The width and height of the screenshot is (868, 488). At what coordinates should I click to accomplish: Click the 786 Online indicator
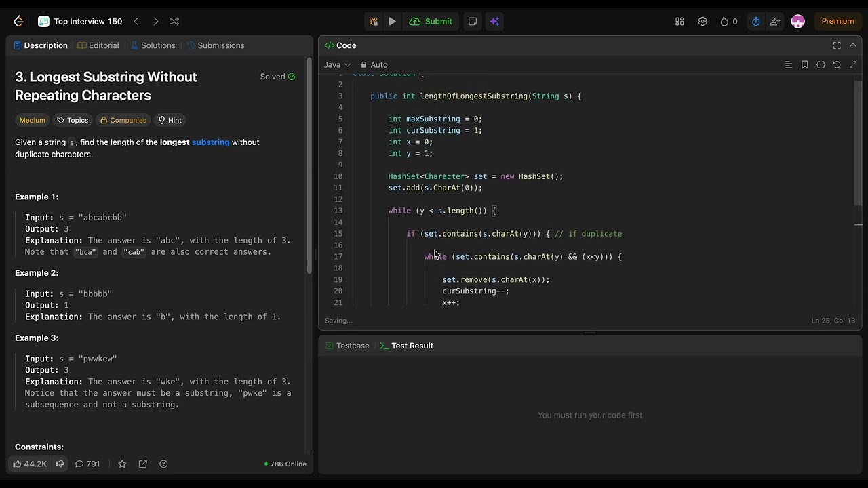(x=285, y=464)
